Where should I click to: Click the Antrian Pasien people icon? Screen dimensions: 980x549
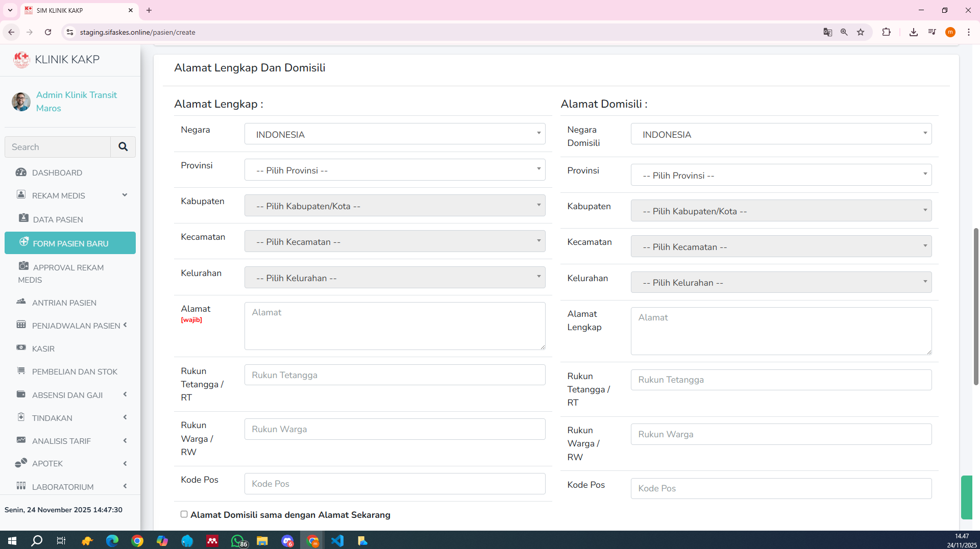pyautogui.click(x=21, y=302)
